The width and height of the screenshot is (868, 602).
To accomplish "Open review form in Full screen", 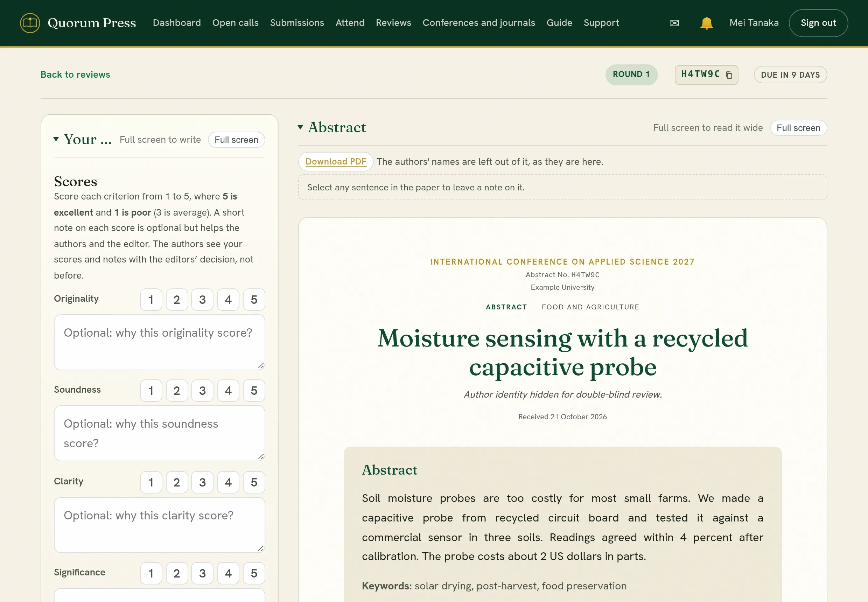I will pos(236,140).
